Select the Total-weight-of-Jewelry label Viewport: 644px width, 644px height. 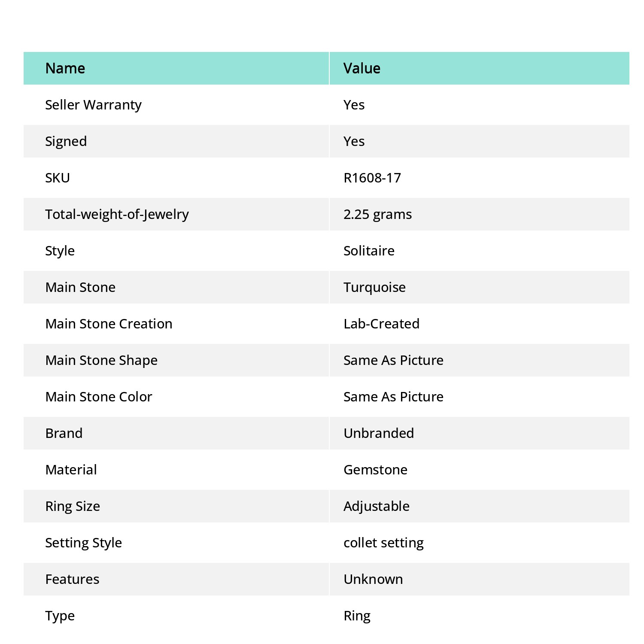pyautogui.click(x=117, y=215)
